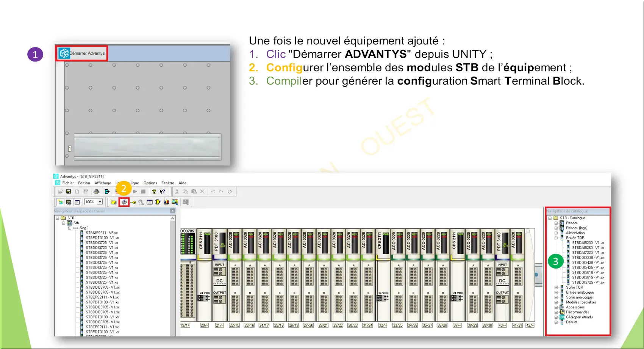Click the Compile build icon in toolbar
The height and width of the screenshot is (349, 644).
[x=124, y=202]
